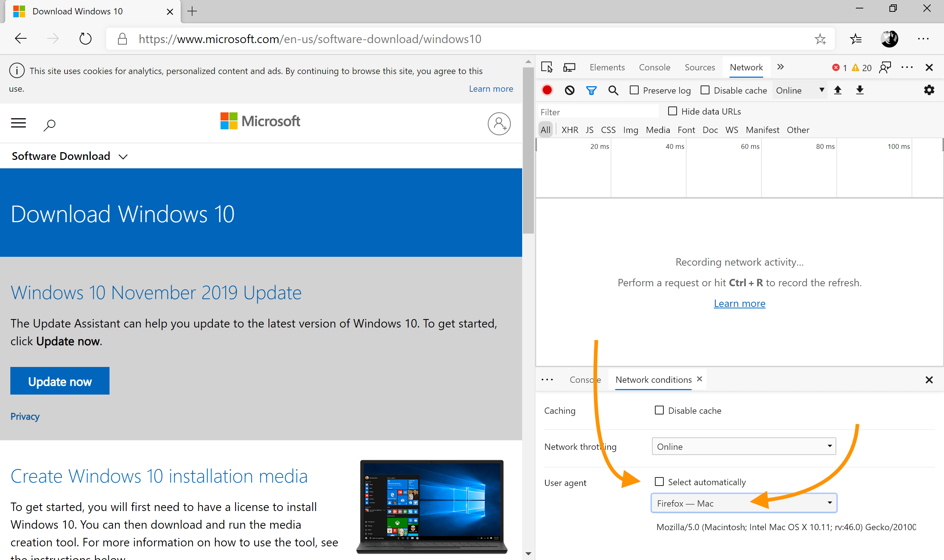Toggle device emulation in DevTools
This screenshot has height=560, width=944.
[x=569, y=67]
